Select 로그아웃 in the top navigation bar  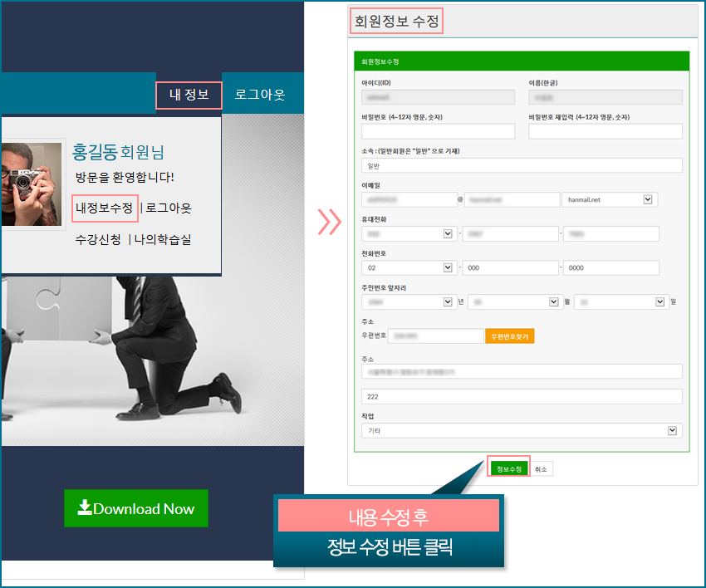pyautogui.click(x=259, y=95)
